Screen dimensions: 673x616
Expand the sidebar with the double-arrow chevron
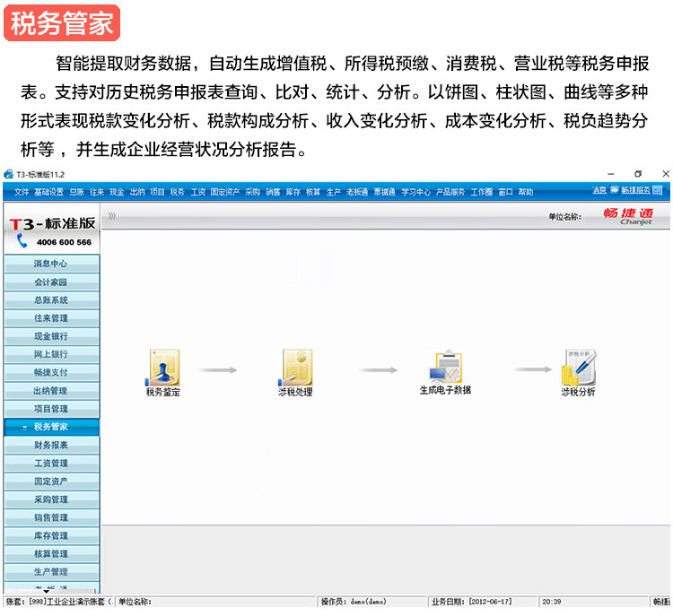112,216
